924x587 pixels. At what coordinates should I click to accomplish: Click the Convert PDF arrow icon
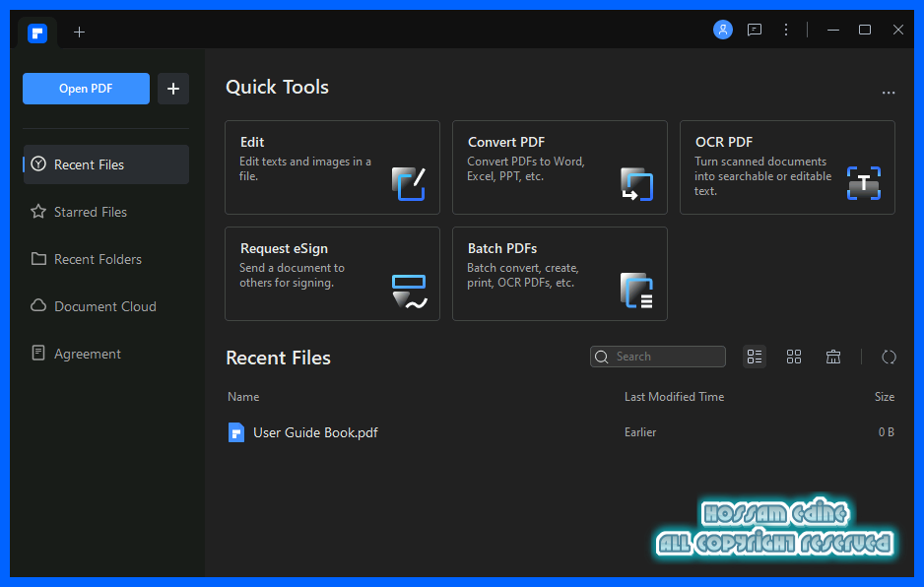(636, 184)
